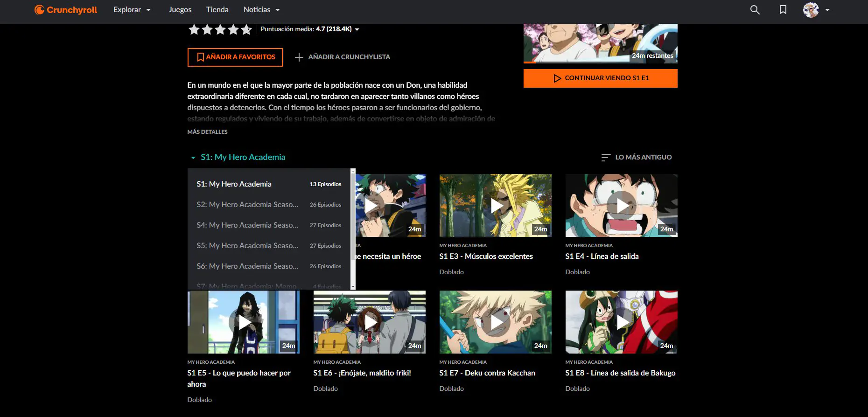Play the S1 E4 Línea de salida thumbnail
Screen dimensions: 868x417
tap(622, 205)
